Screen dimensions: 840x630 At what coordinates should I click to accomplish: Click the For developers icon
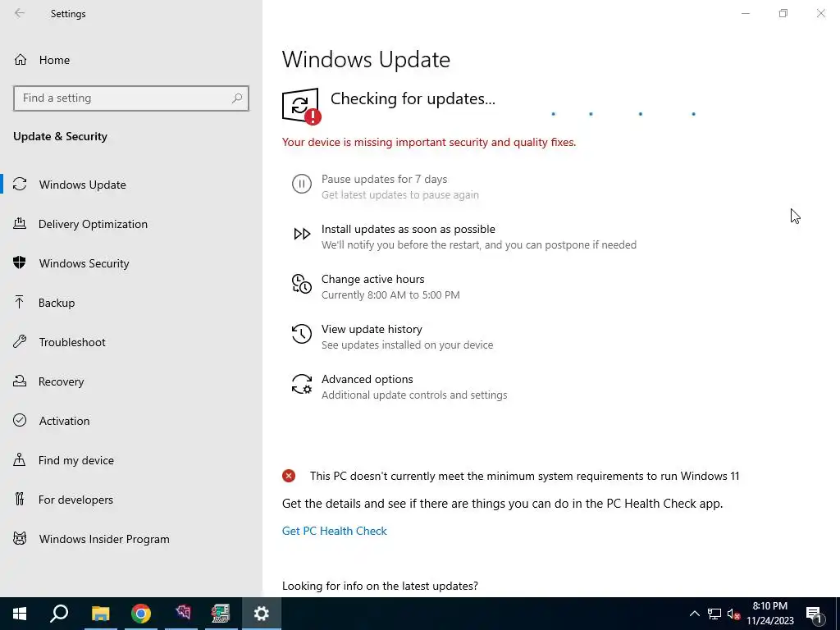[x=20, y=500]
